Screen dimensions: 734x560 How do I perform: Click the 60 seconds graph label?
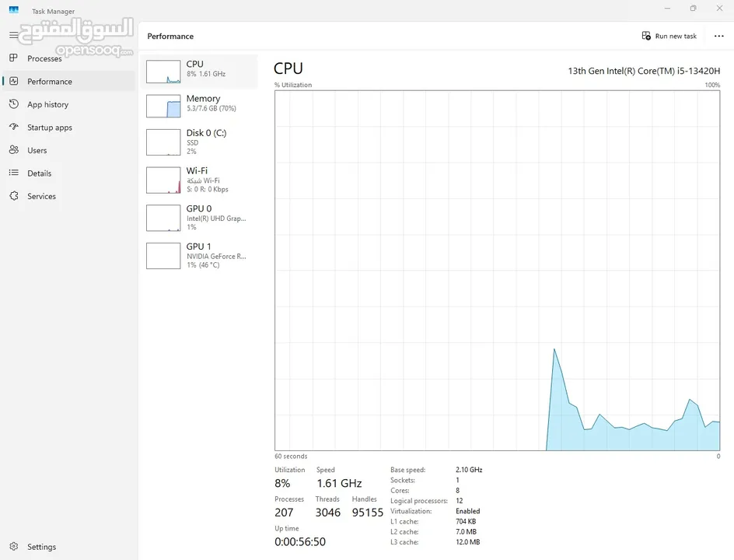pyautogui.click(x=291, y=456)
